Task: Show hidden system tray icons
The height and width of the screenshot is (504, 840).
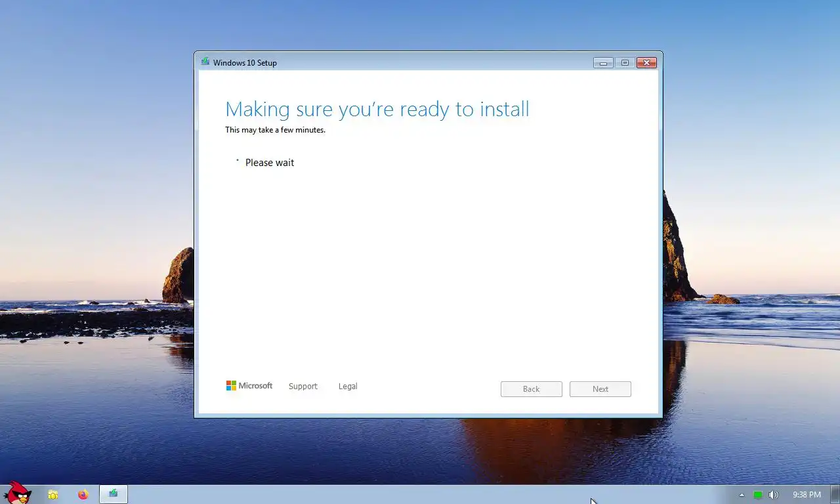Action: pyautogui.click(x=742, y=495)
